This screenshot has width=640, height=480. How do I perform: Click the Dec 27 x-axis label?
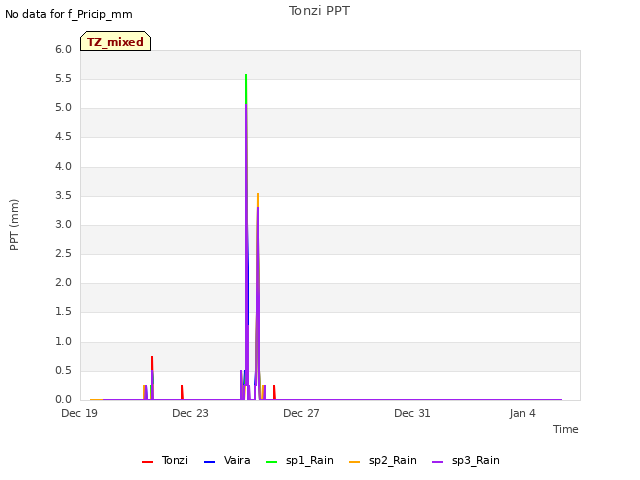click(x=301, y=413)
